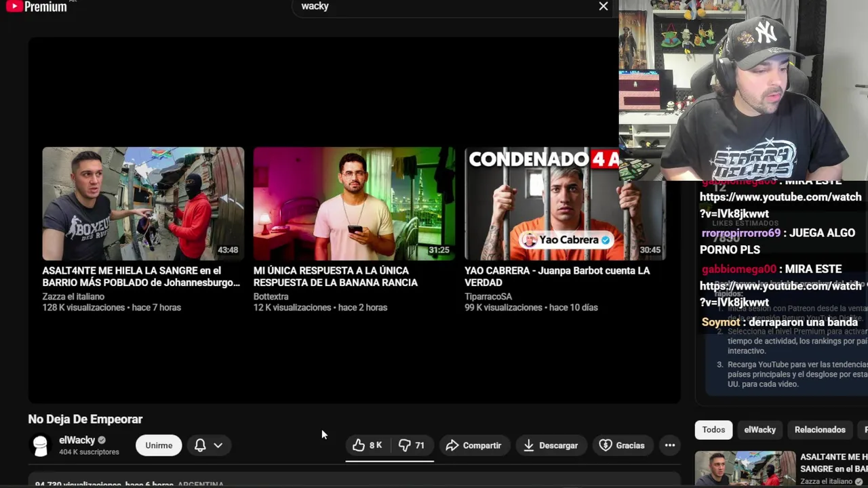Open elWacky channel avatar
Screen dimensions: 868x488
tap(41, 445)
